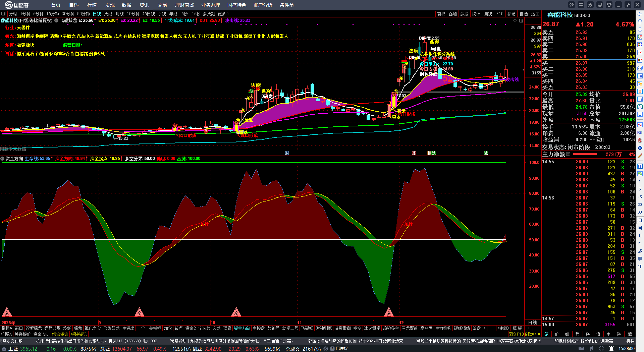Click the blue left arrow in right sidebar
This screenshot has height=352, width=644.
[x=640, y=14]
